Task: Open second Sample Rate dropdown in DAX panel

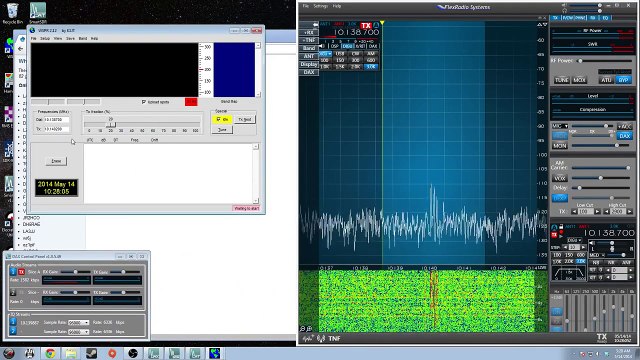Action: (79, 332)
